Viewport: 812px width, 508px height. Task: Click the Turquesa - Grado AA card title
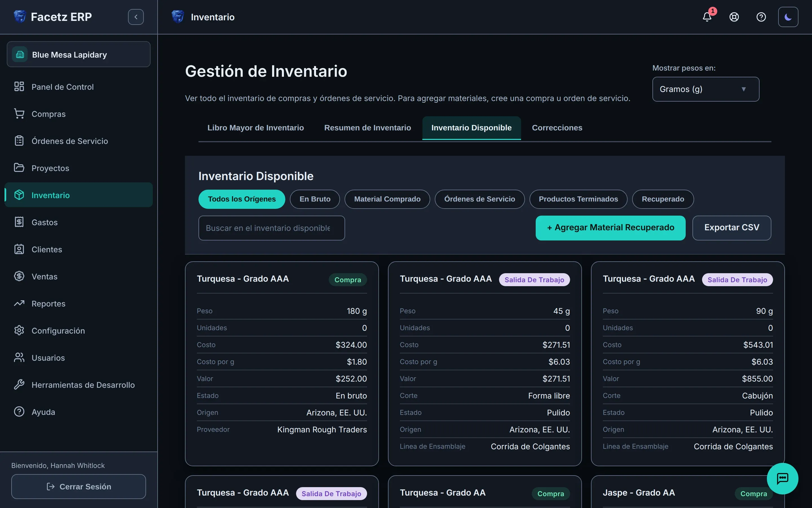[x=442, y=492]
